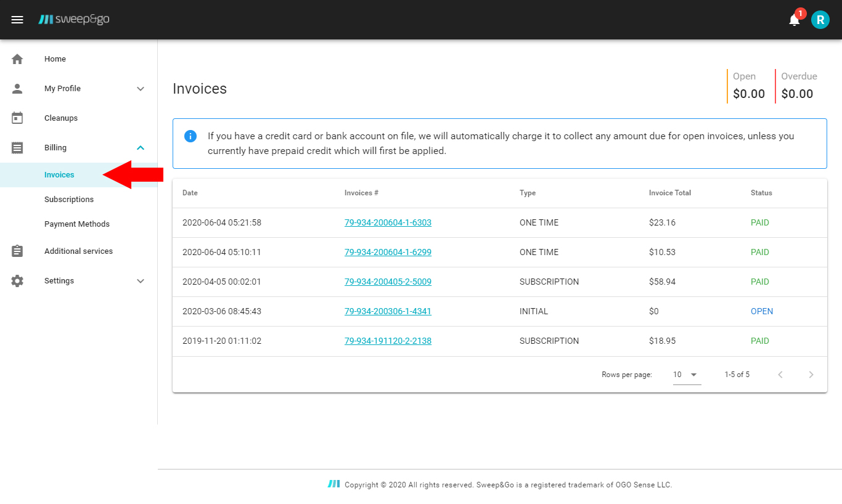
Task: Click the INITIAL type cell
Action: pyautogui.click(x=534, y=311)
